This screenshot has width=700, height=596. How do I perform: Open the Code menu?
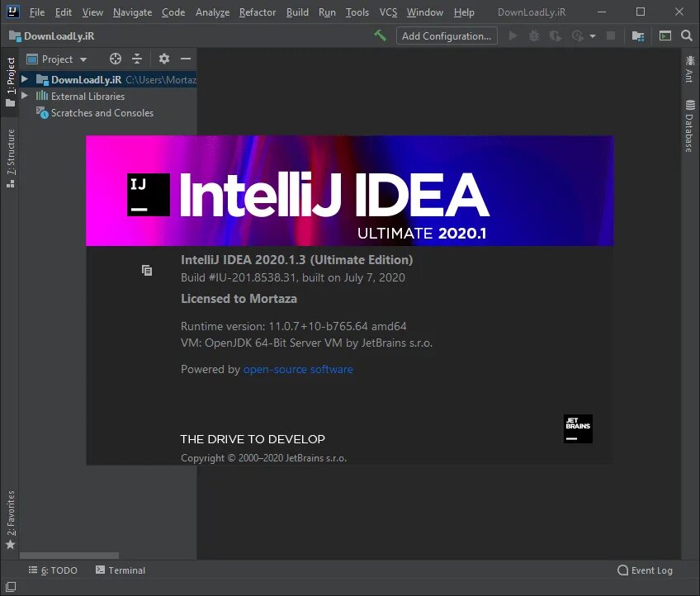[x=173, y=12]
